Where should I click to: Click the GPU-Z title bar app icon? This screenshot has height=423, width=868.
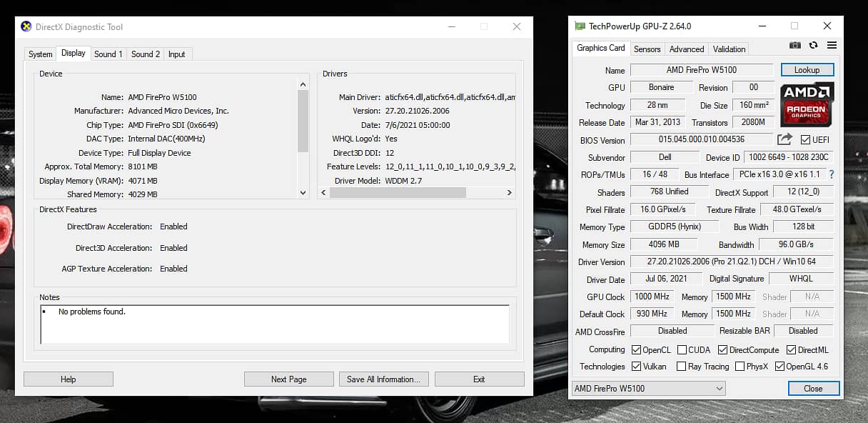(x=580, y=26)
